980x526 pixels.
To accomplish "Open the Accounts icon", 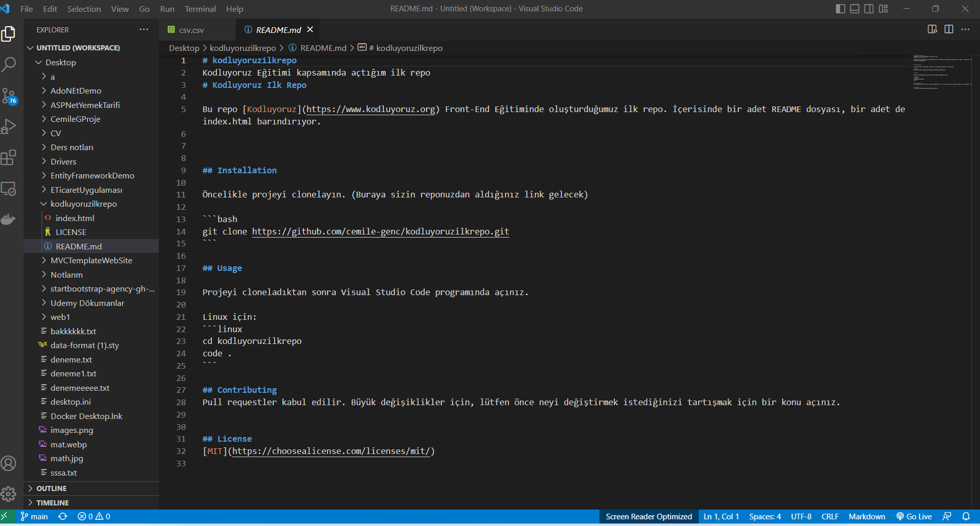I will (9, 463).
